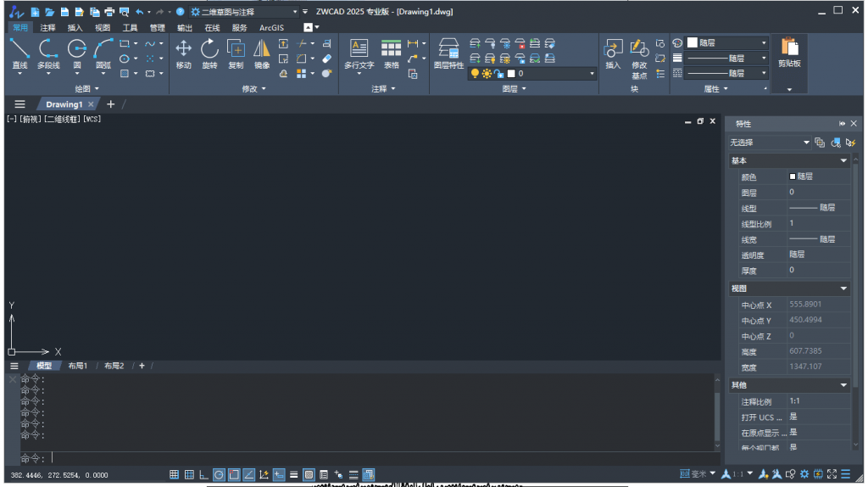Switch to the 注释 ribbon tab
The image size is (868, 487).
(x=47, y=27)
